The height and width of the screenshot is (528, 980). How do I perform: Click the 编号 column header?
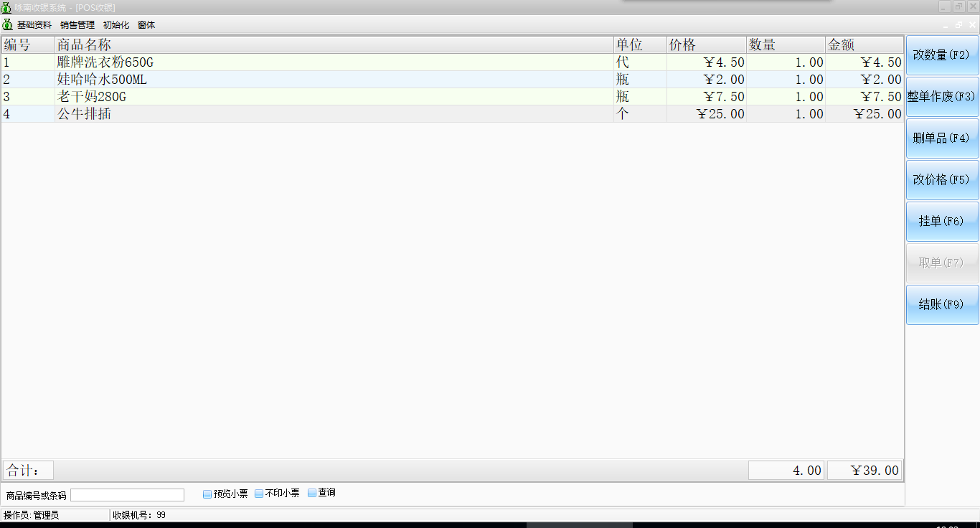(28, 45)
